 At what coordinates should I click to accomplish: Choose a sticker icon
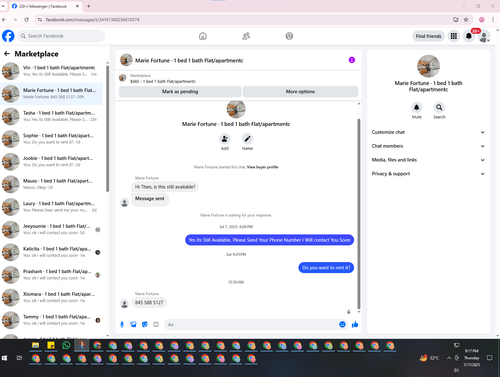[145, 324]
